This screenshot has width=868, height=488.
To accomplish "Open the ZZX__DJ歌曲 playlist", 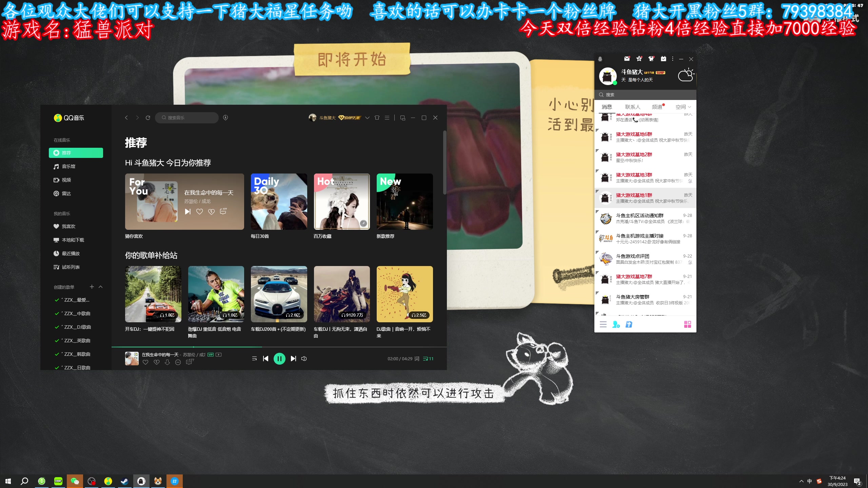I will click(76, 327).
